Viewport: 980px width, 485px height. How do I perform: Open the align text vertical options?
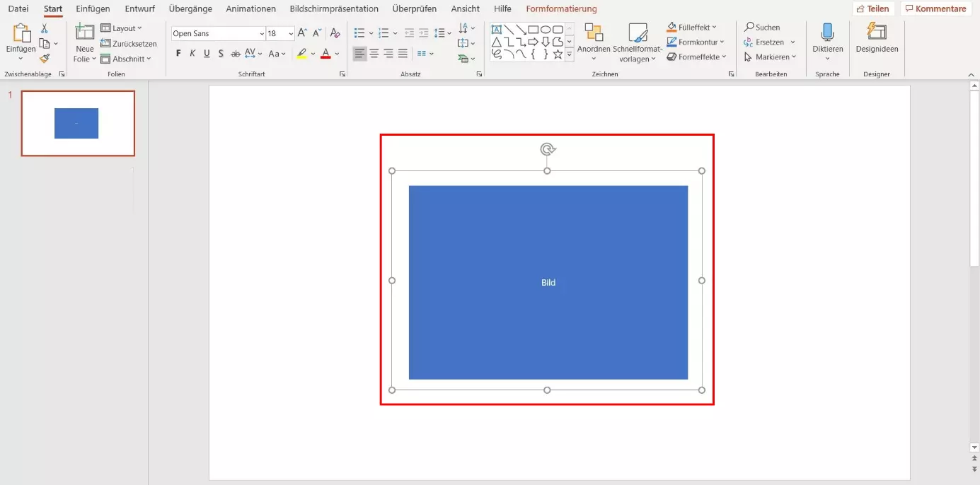[466, 43]
